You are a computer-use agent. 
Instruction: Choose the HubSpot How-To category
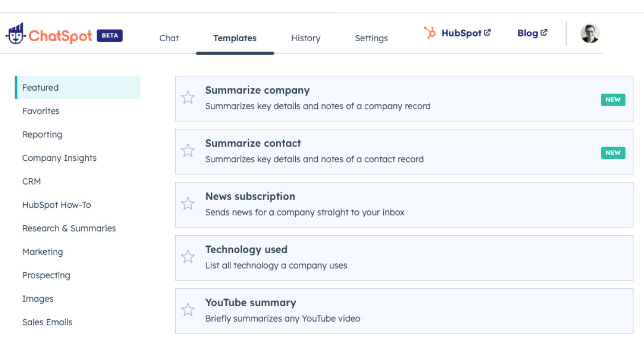point(57,205)
